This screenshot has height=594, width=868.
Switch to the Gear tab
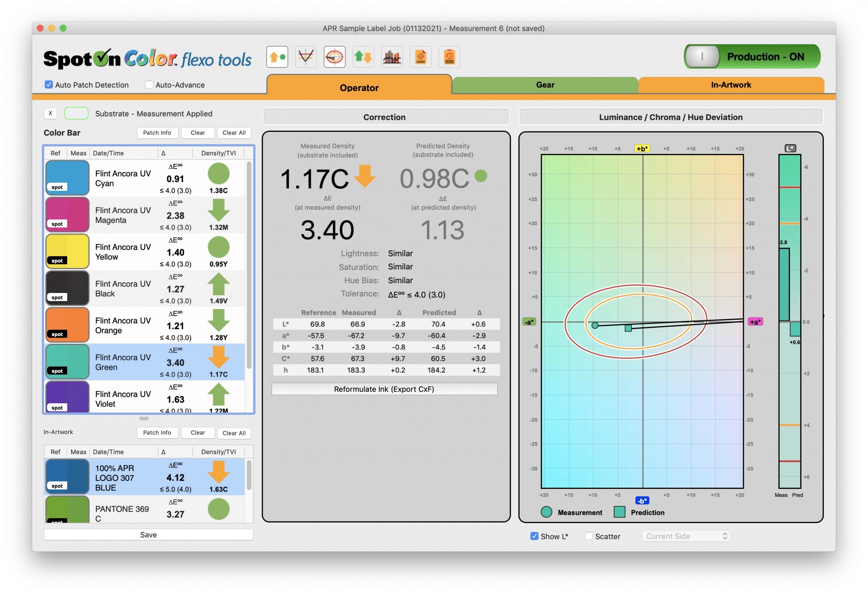[545, 85]
